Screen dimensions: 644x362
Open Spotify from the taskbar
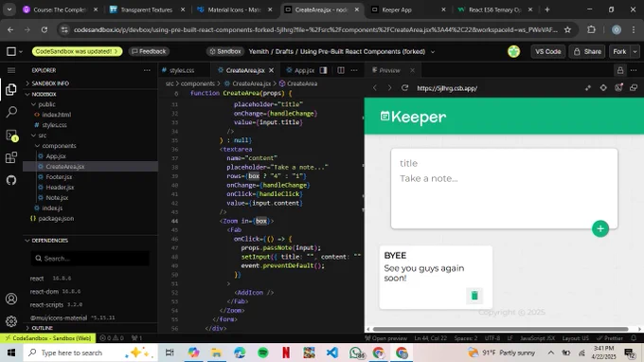(263, 353)
